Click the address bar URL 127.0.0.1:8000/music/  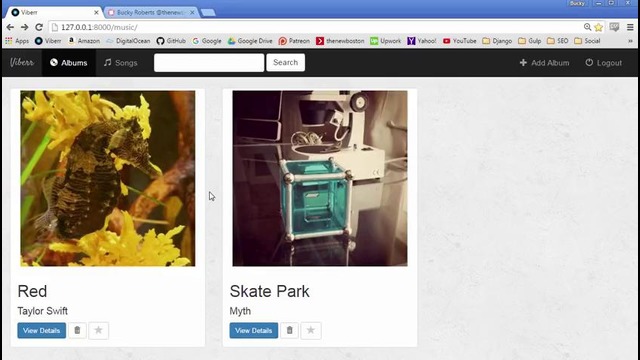(99, 27)
